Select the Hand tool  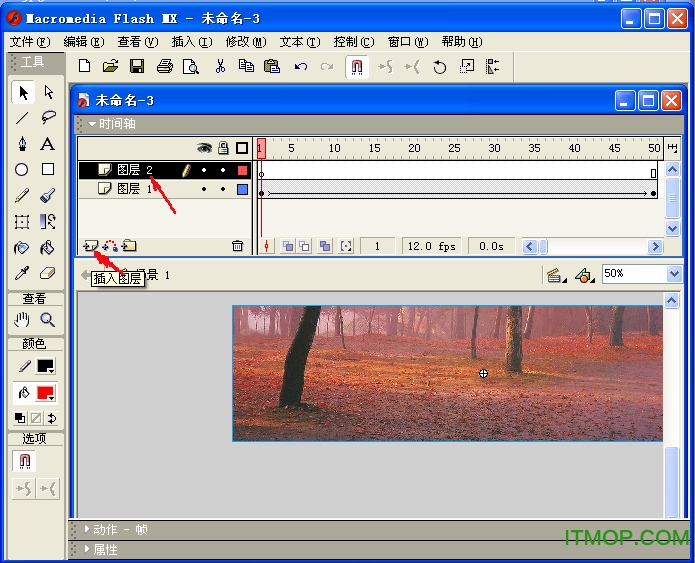pyautogui.click(x=22, y=320)
